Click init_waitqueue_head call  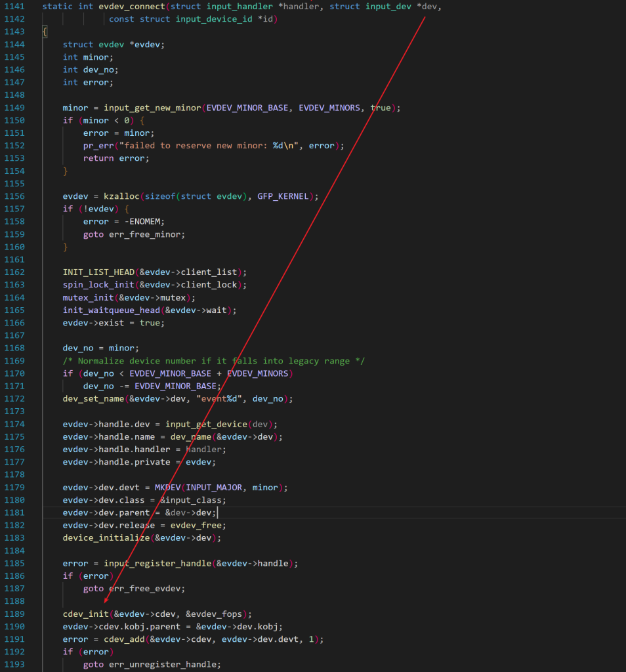pyautogui.click(x=112, y=310)
